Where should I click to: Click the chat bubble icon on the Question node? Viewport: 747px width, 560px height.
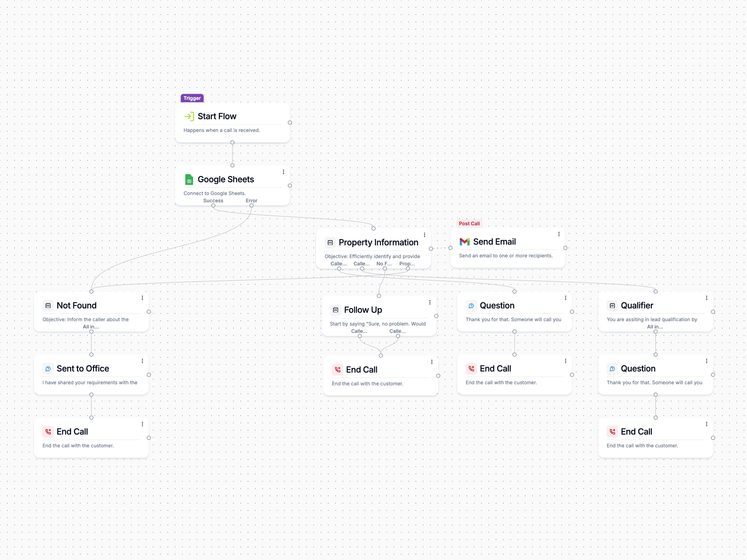point(471,306)
